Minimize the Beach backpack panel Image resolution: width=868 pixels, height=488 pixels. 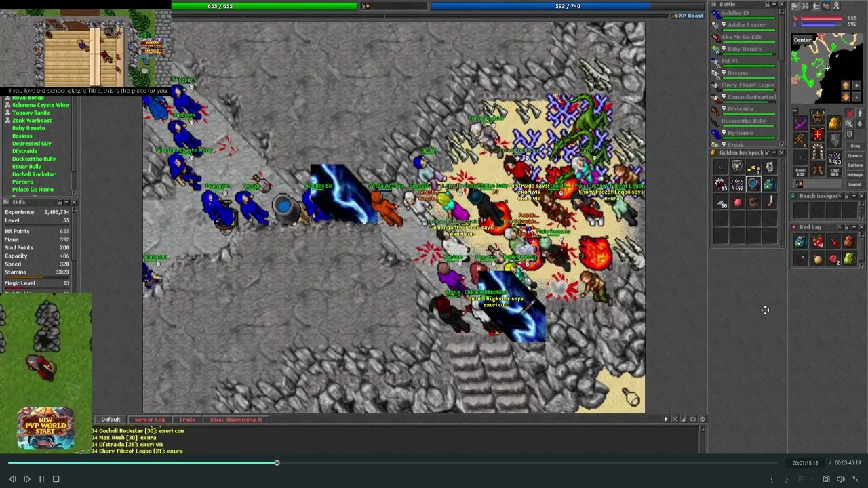(x=854, y=196)
